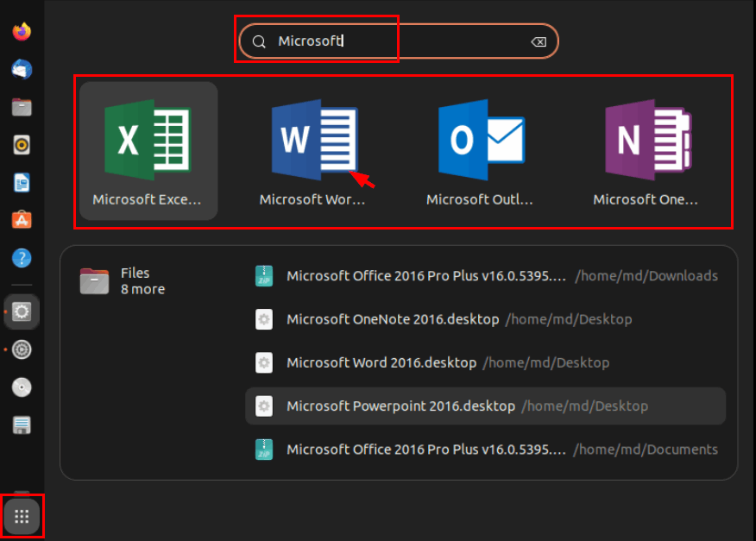Viewport: 756px width, 541px height.
Task: Click the gear icon beside Powerpoint 2016.desktop
Action: [264, 406]
